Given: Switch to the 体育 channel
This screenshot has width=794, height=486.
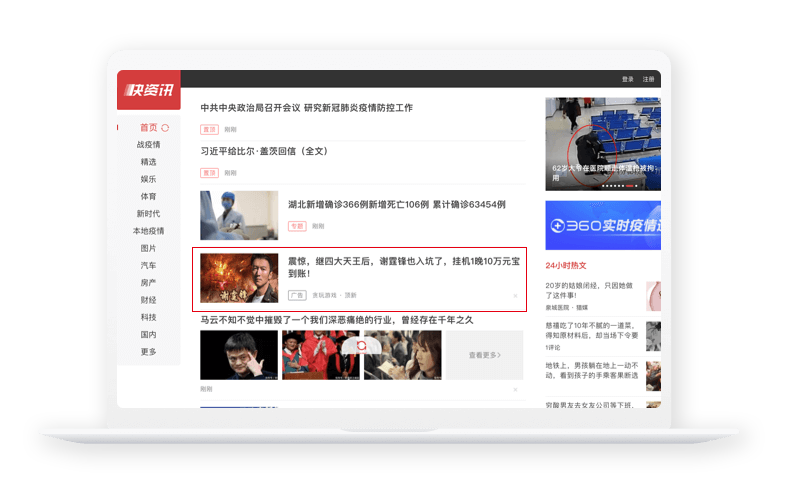Looking at the screenshot, I should [148, 196].
